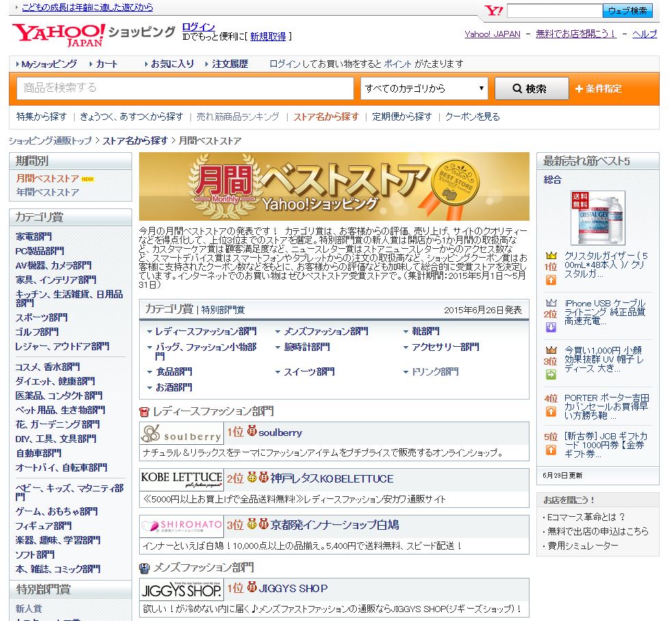Viewport: 672px width, 621px height.
Task: Open the 神戸レタスKOBELETTUCE store link
Action: click(332, 478)
